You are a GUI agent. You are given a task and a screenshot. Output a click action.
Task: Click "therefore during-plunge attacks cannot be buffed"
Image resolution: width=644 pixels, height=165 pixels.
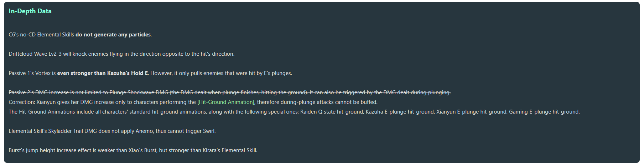[317, 102]
